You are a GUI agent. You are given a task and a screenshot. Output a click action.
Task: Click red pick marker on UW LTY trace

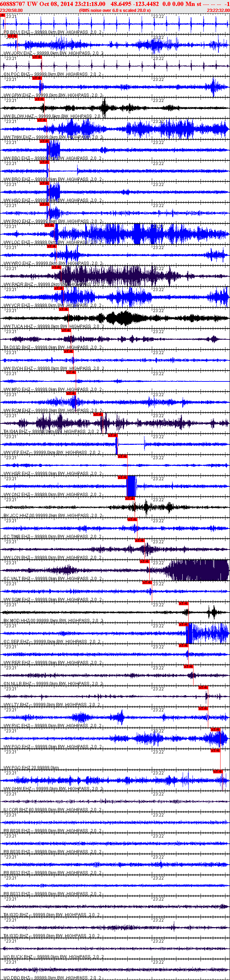click(x=203, y=688)
